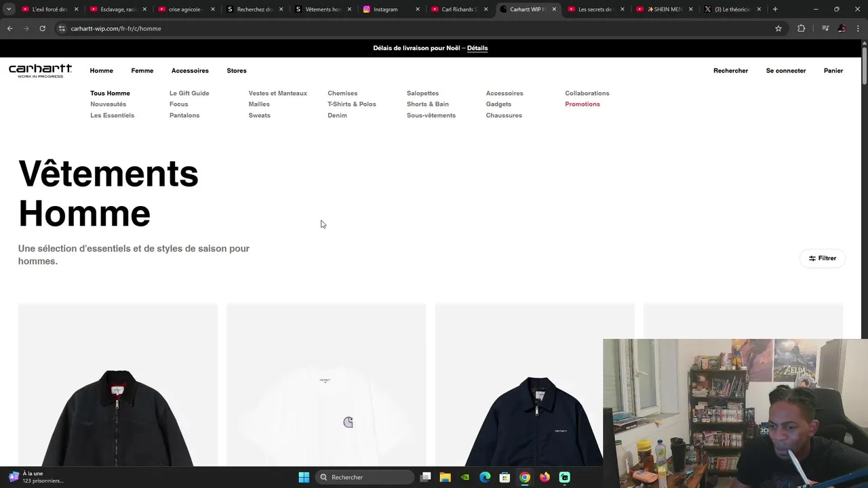Open T-Shirts & Polos category
This screenshot has height=488, width=868.
pyautogui.click(x=352, y=104)
